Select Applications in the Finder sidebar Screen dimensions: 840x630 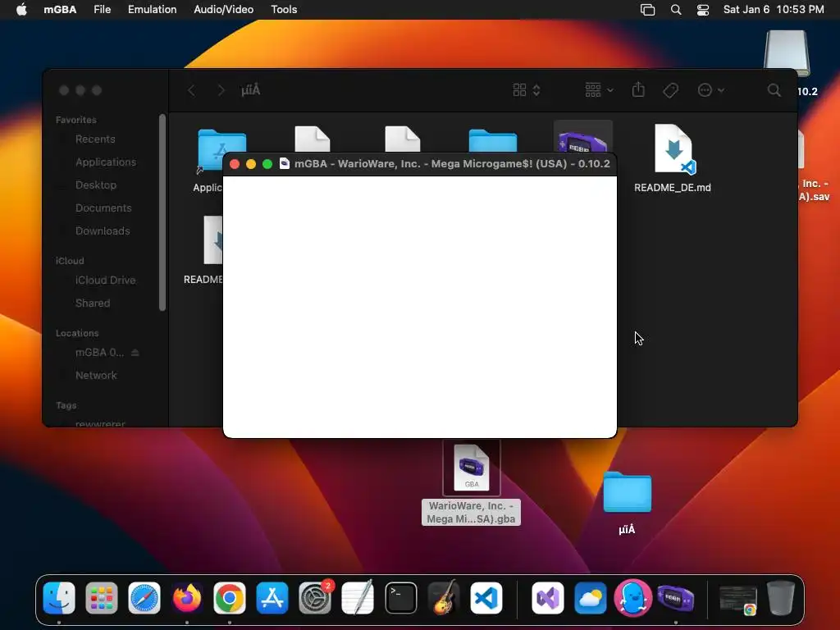click(x=106, y=162)
